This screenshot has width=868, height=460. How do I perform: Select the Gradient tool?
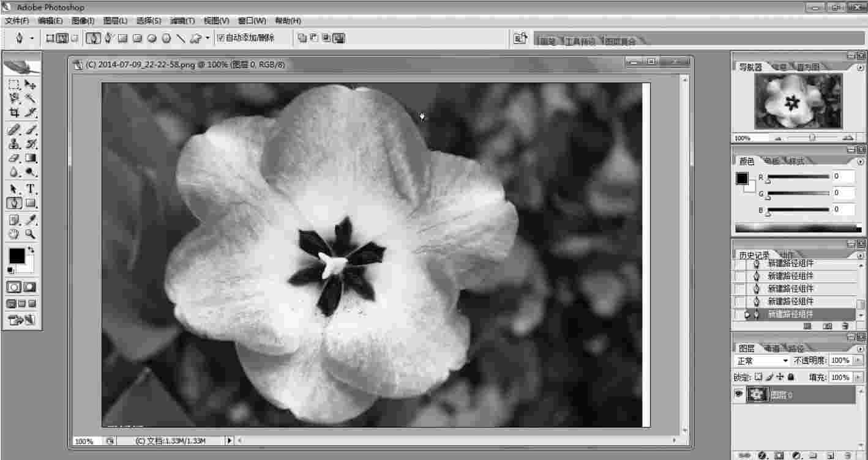pyautogui.click(x=31, y=158)
